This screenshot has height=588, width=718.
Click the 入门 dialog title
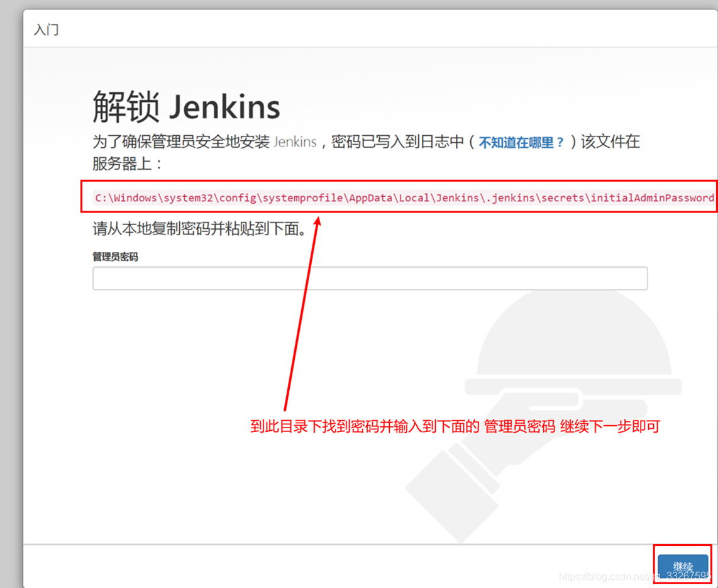tap(47, 30)
